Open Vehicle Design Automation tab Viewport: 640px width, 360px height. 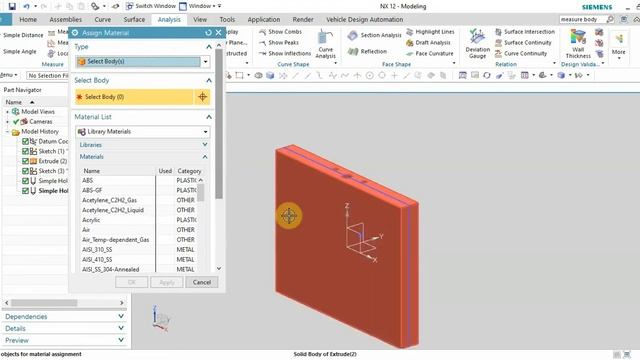[364, 20]
